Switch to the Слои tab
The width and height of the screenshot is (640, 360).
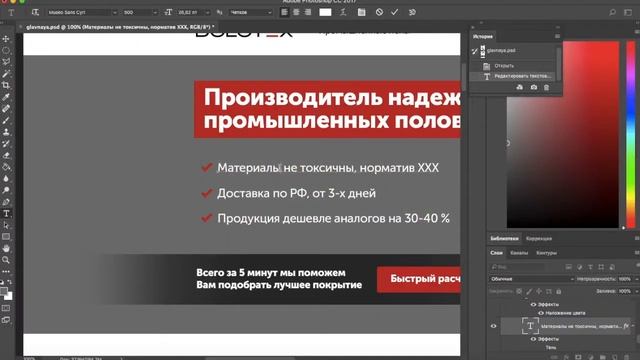(x=496, y=253)
